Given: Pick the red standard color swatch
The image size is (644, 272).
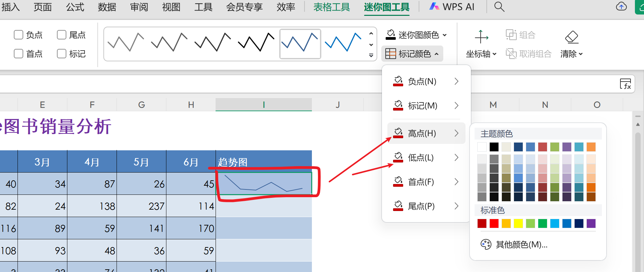Looking at the screenshot, I should click(494, 223).
